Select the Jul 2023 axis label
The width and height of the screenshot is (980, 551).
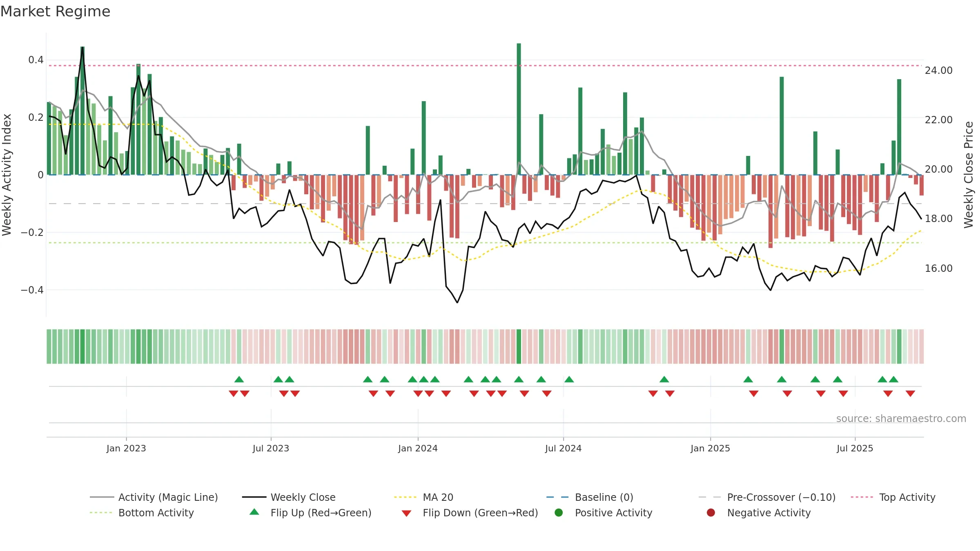(271, 448)
